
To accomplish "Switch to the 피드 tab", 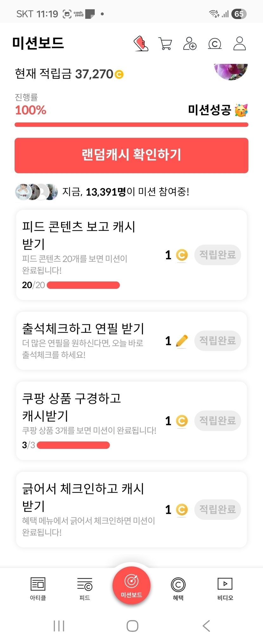I will [85, 588].
